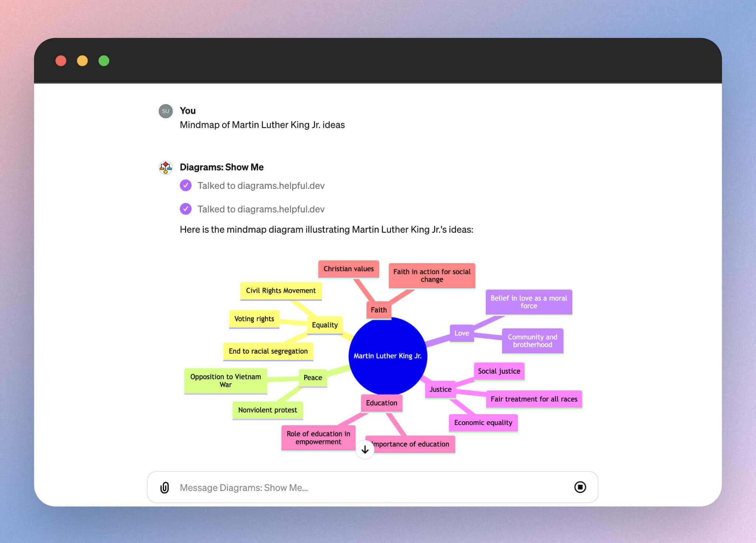Click the 'Nonviolent protest' node
The width and height of the screenshot is (756, 543).
[267, 410]
